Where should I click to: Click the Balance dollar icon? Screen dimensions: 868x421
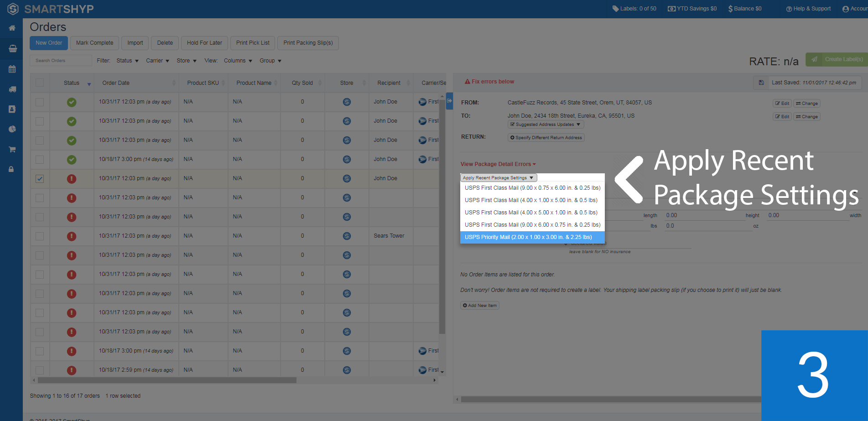[x=730, y=9]
